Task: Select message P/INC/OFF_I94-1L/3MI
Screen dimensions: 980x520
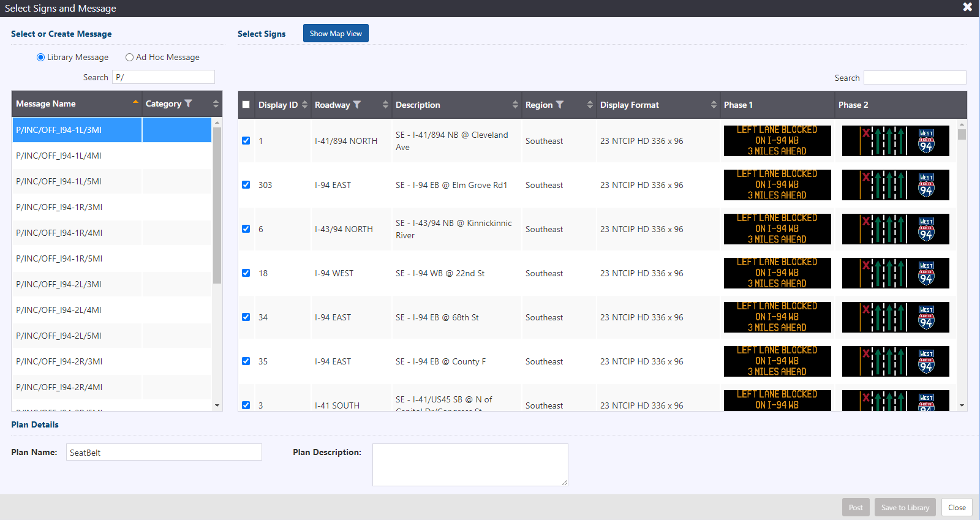Action: pos(112,130)
